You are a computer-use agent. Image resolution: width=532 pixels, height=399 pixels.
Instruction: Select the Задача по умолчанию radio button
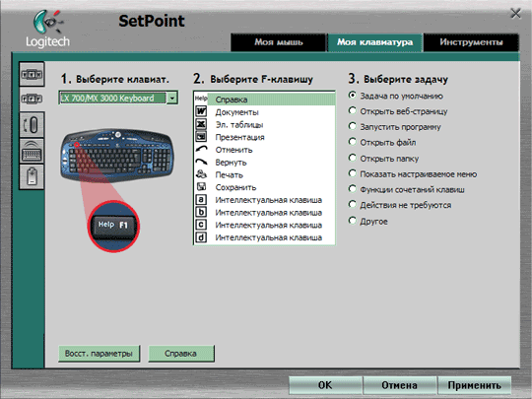click(x=353, y=96)
